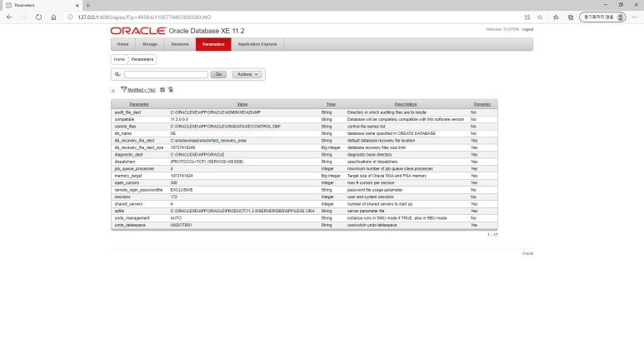The image size is (644, 349).
Task: Click the UNDOTBS1 value cell
Action: coord(181,226)
